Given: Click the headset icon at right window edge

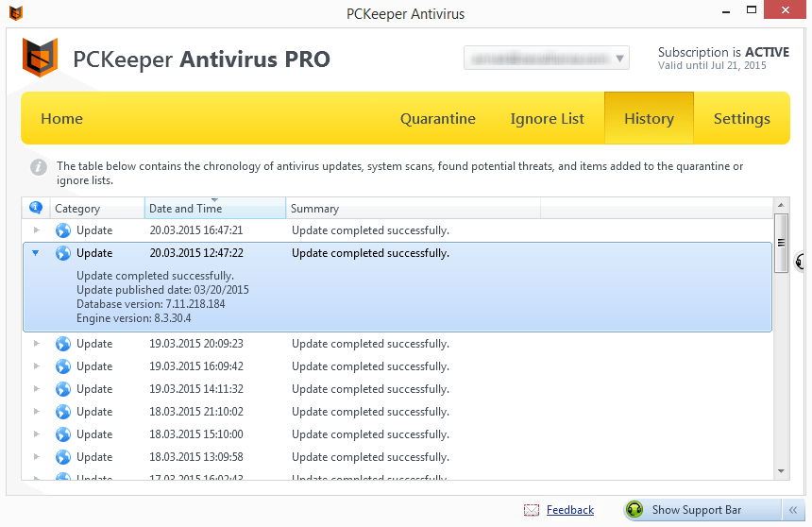Looking at the screenshot, I should tap(800, 261).
